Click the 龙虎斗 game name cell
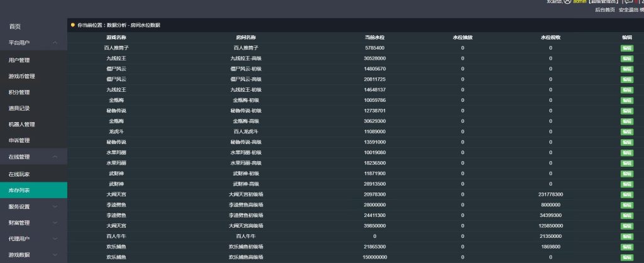Image resolution: width=644 pixels, height=263 pixels. coord(116,132)
